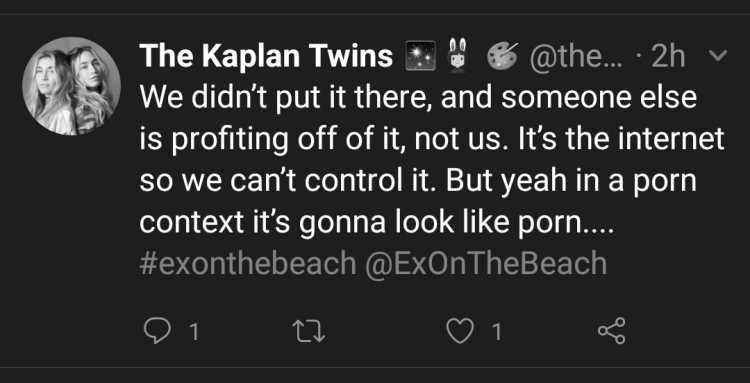Open The Kaplan Twins display name
Viewport: 750px width, 383px height.
tap(266, 56)
